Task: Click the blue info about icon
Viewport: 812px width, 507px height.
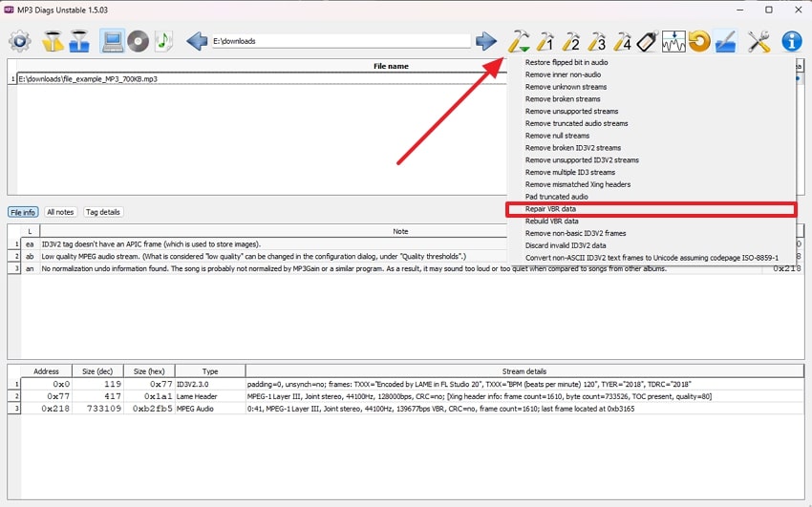Action: 792,41
